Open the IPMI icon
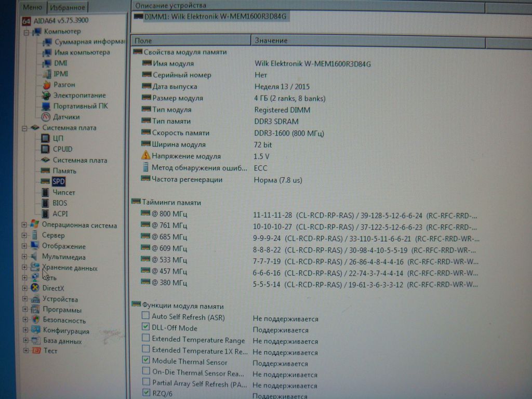 tap(47, 74)
